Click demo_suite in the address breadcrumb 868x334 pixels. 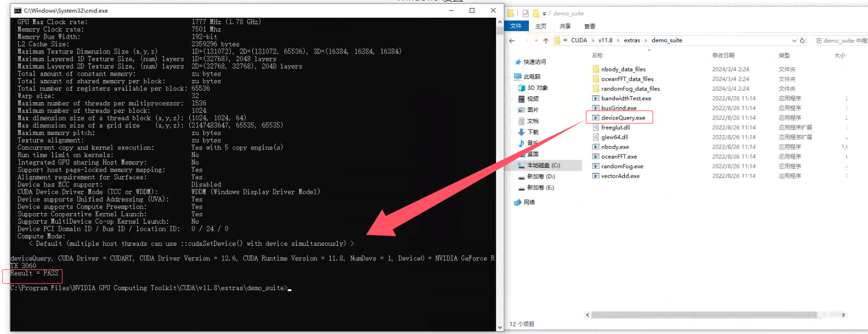tap(667, 40)
